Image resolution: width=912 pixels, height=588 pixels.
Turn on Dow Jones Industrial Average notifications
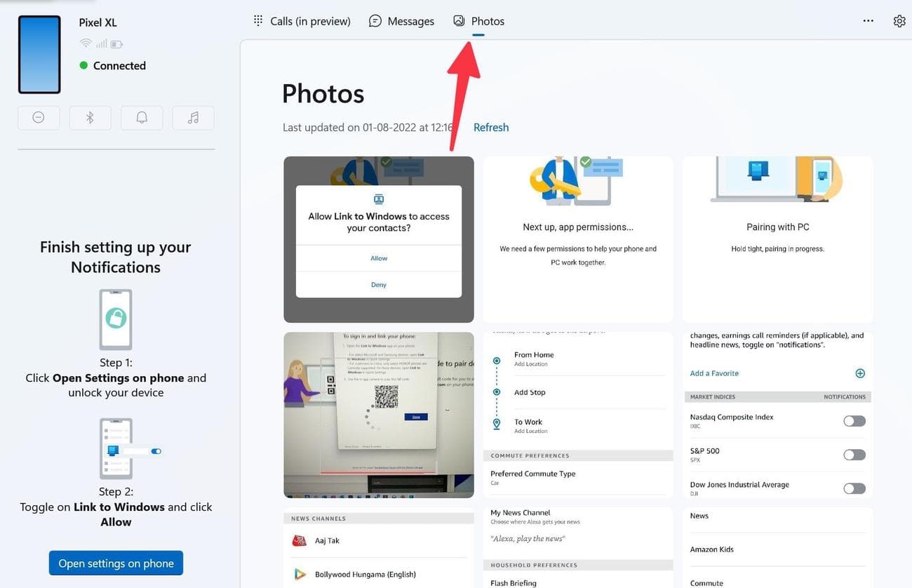click(854, 488)
